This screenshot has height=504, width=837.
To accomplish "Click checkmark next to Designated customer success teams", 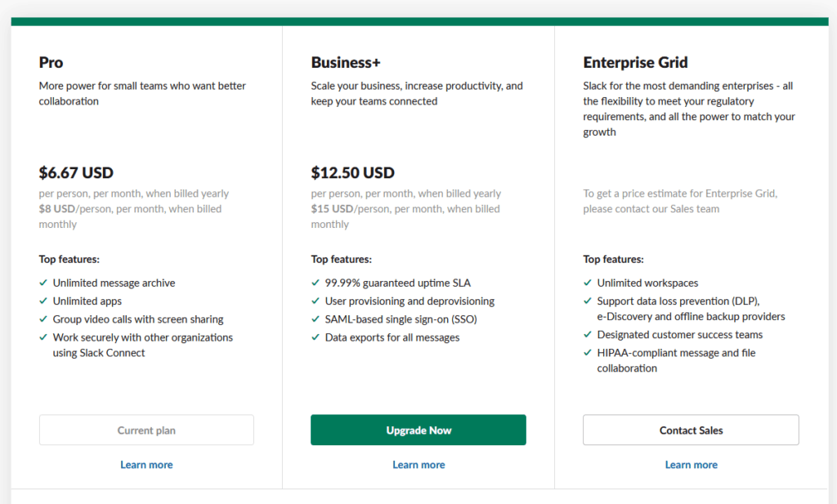I will coord(588,335).
